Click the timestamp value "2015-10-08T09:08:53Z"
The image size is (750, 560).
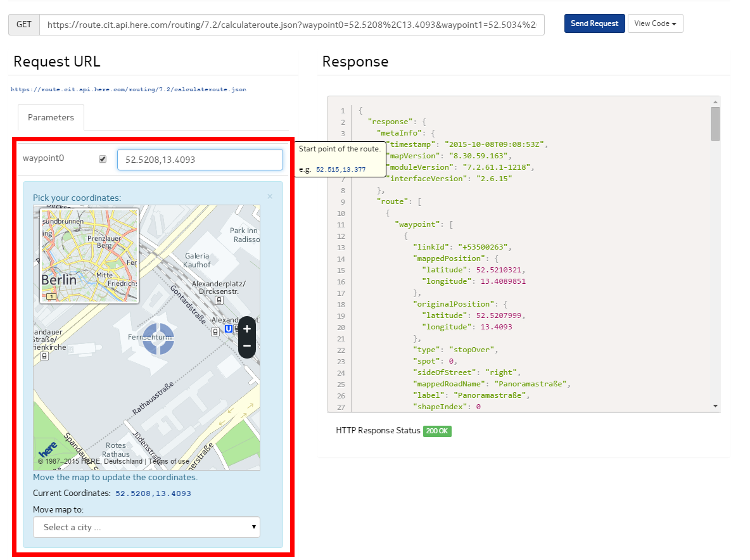[x=494, y=144]
